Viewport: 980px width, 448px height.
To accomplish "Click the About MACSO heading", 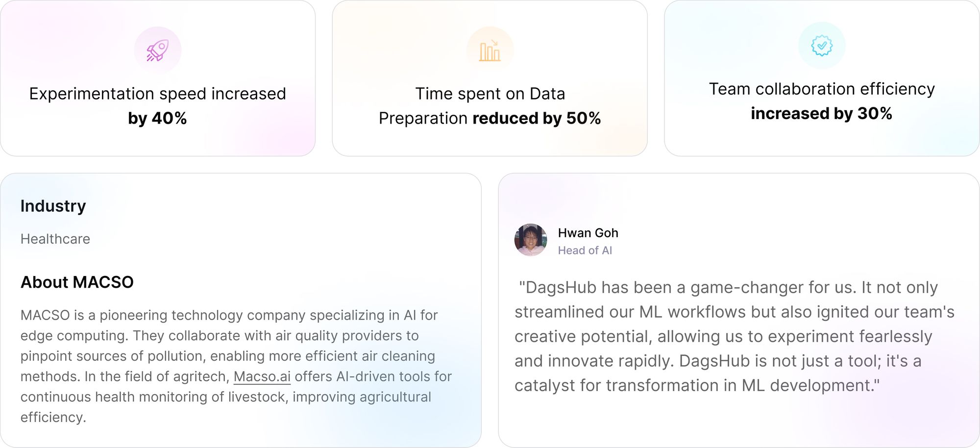I will (77, 282).
